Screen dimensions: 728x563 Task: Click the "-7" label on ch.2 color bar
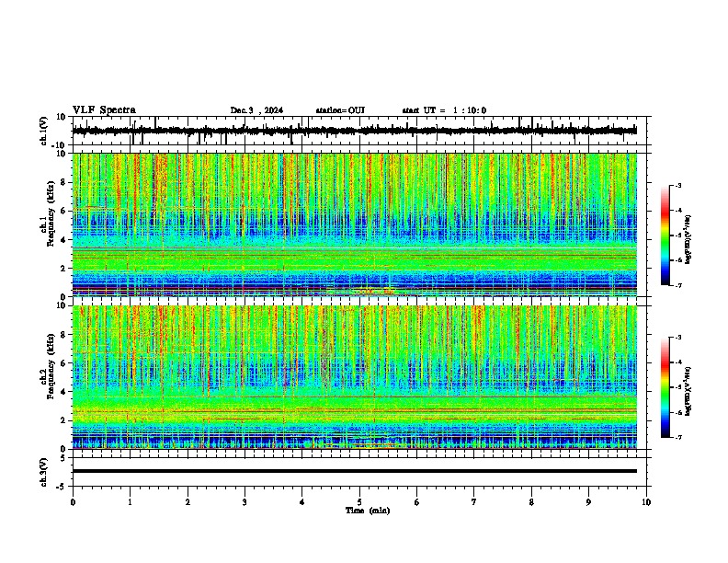click(x=678, y=437)
